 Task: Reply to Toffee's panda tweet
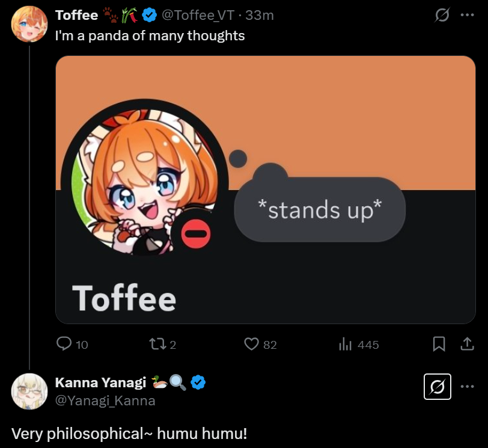coord(64,344)
